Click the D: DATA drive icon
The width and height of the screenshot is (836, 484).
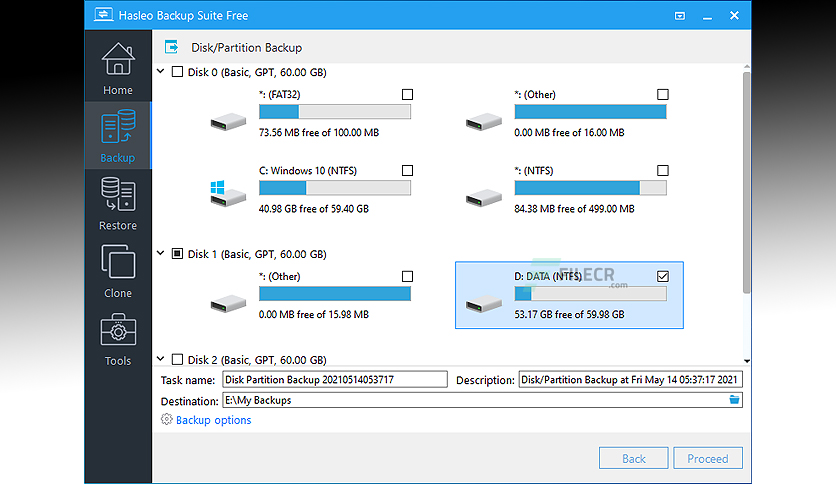[x=484, y=304]
